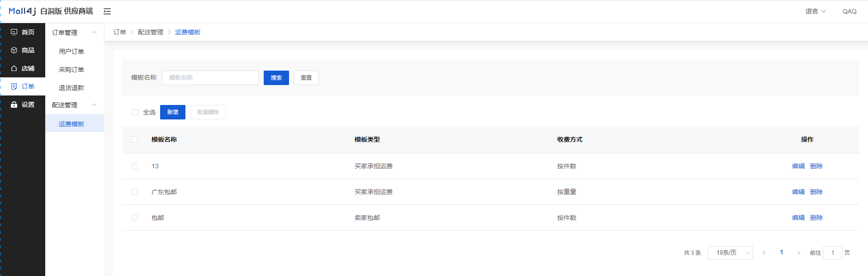868x276 pixels.
Task: Open the 10条/页 page size dropdown
Action: point(730,253)
